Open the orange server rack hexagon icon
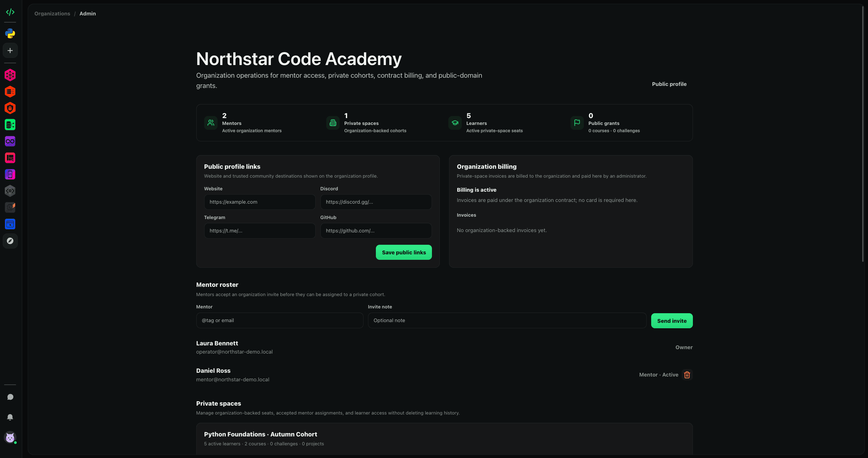868x458 pixels. 10,92
